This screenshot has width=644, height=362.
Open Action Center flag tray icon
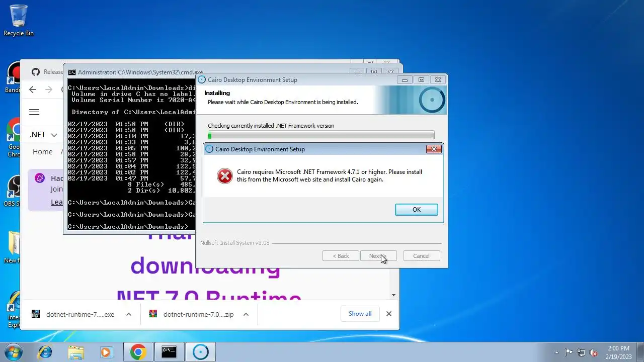pos(569,352)
